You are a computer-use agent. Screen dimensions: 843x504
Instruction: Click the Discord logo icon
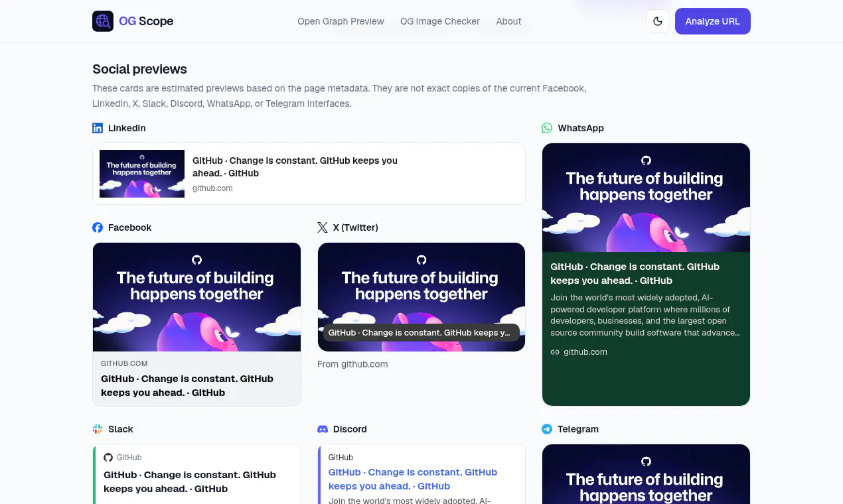tap(323, 429)
